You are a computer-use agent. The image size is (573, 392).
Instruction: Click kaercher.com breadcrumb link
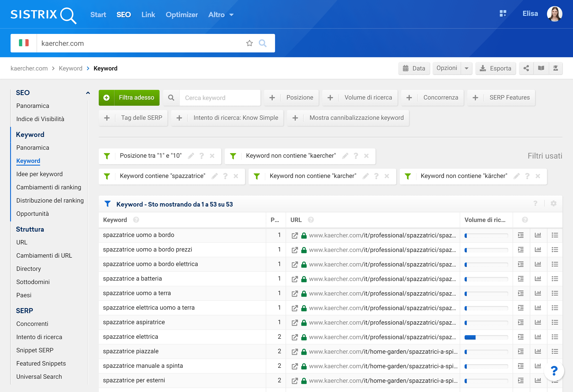click(x=29, y=68)
